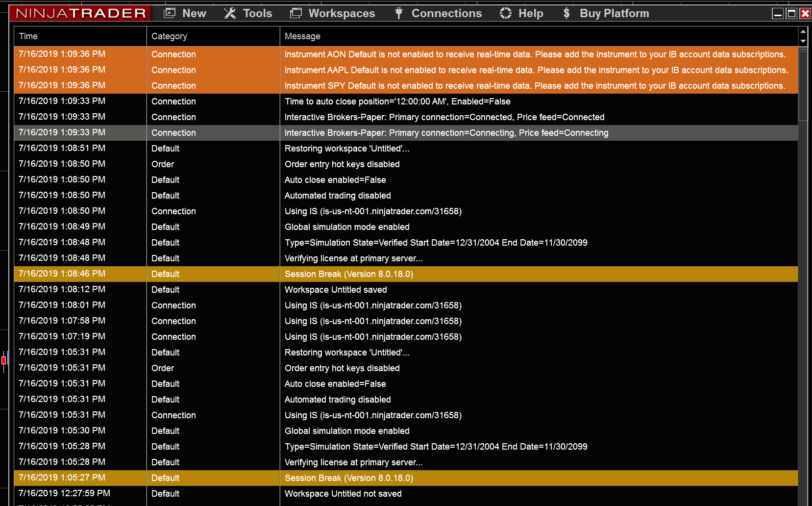The image size is (812, 506).
Task: Click 'Auto close enabled=False' in a 1:08:50 PM row
Action: coord(335,180)
